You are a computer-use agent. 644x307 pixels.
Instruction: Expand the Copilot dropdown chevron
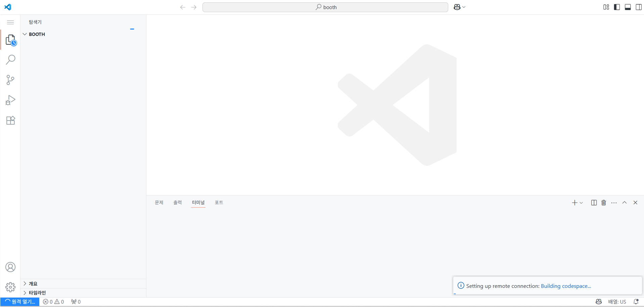pyautogui.click(x=464, y=7)
